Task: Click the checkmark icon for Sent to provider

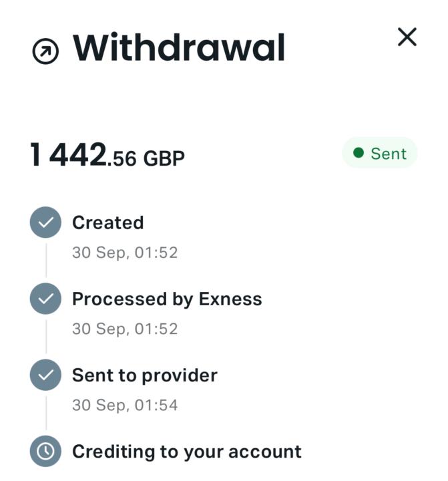Action: click(45, 375)
